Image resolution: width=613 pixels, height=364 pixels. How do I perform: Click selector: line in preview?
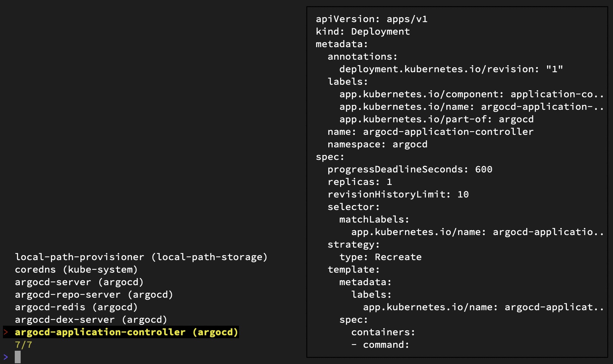point(354,207)
